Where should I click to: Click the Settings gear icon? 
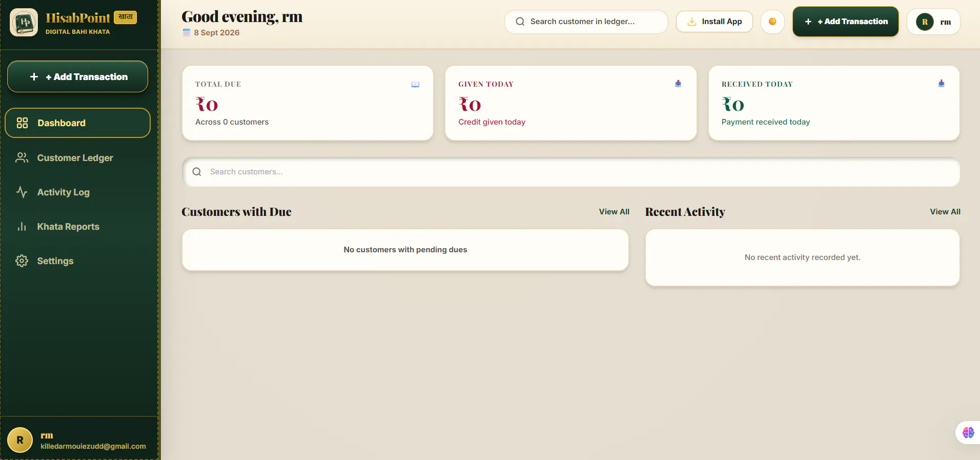click(x=22, y=261)
